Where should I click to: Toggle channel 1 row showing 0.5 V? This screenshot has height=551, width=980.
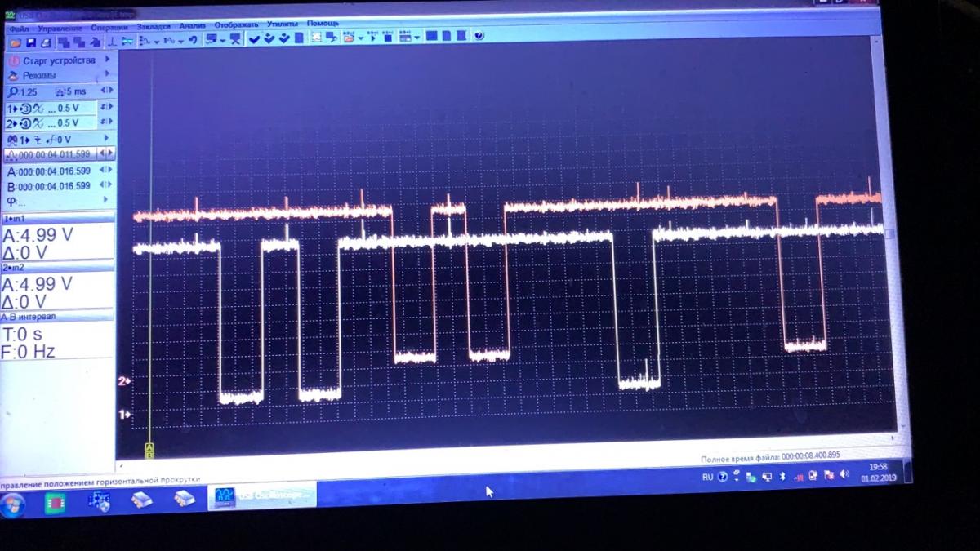tap(49, 108)
